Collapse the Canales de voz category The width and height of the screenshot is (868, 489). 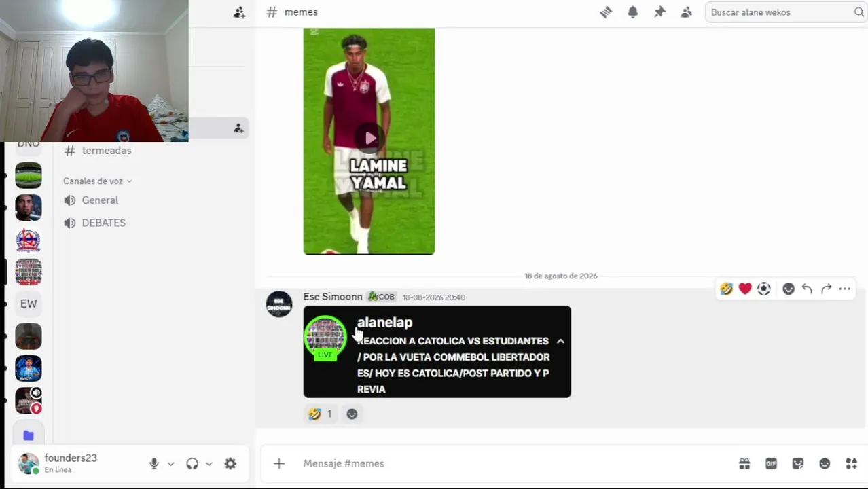(x=97, y=181)
